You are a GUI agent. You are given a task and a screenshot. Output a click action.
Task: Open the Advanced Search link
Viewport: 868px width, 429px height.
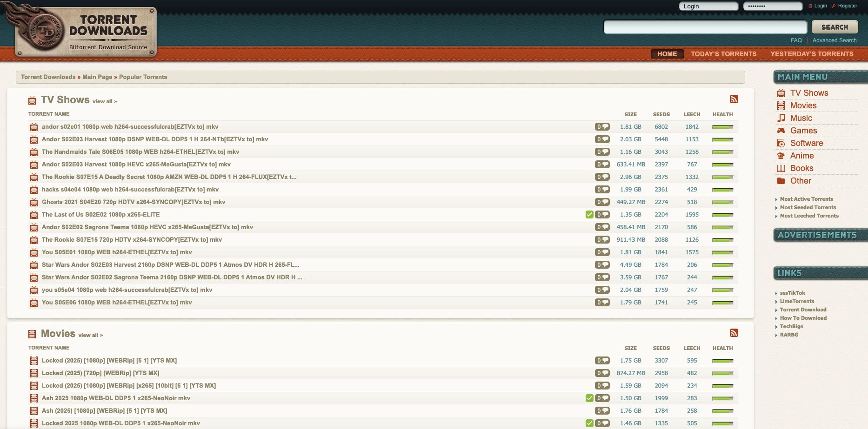[x=834, y=40]
